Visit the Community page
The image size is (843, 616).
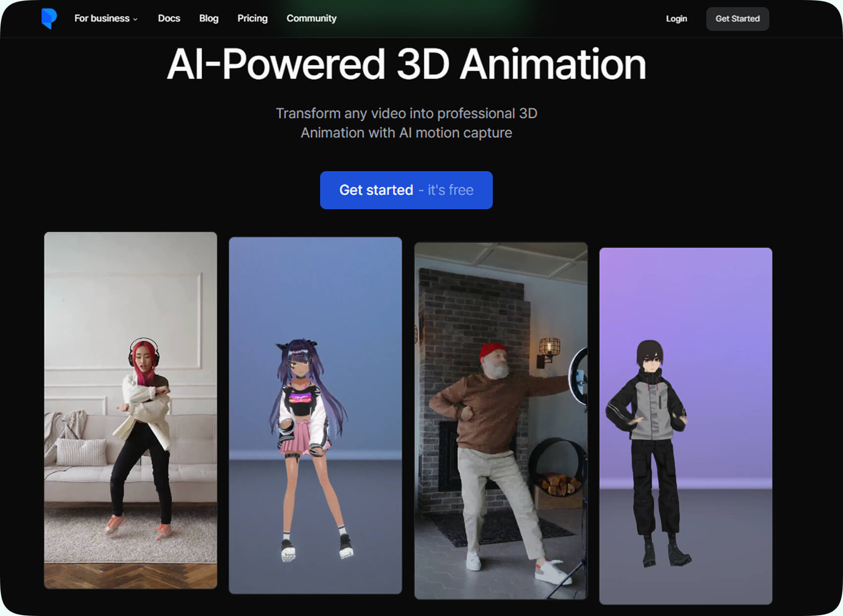point(311,18)
